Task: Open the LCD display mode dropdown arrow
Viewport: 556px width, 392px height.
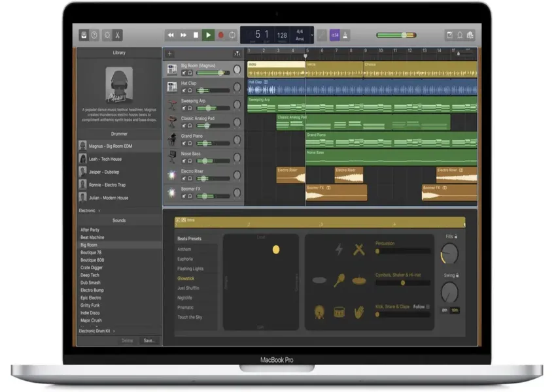Action: tap(312, 35)
